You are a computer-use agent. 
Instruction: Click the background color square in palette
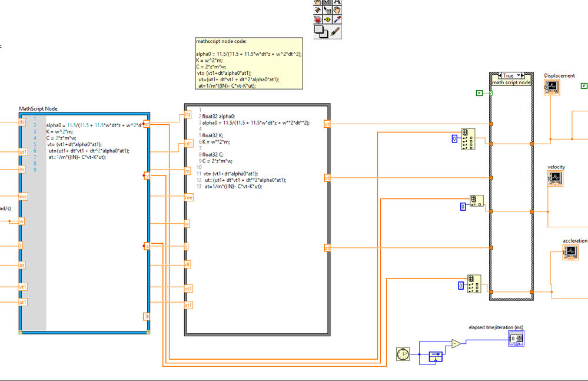324,35
